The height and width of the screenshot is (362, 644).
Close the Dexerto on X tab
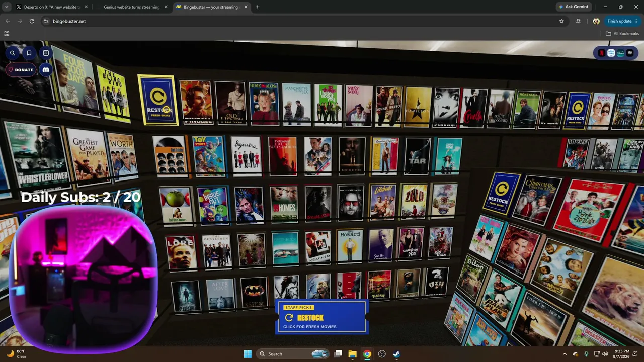86,7
